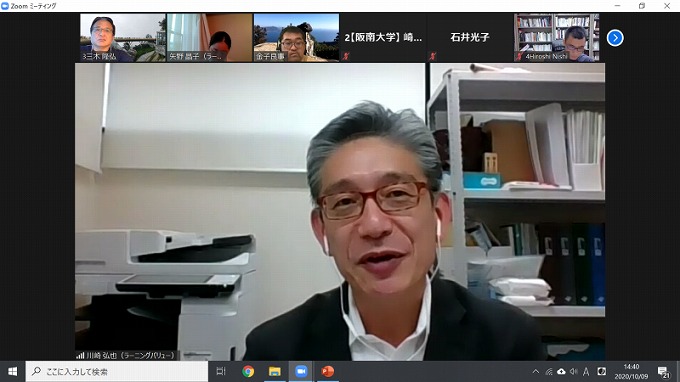Viewport: 680px width, 382px height.
Task: Select 3三木 participant video thumbnail
Action: (x=123, y=37)
